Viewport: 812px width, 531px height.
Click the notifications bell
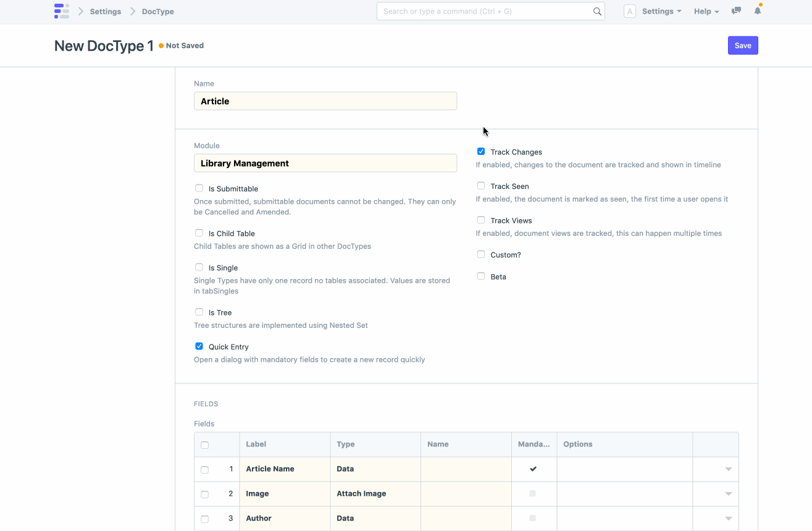tap(758, 10)
